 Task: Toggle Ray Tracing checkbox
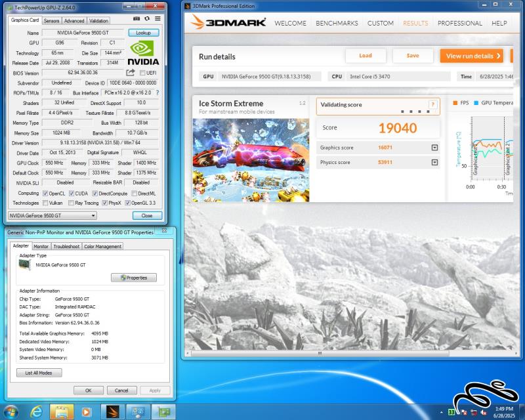[71, 203]
